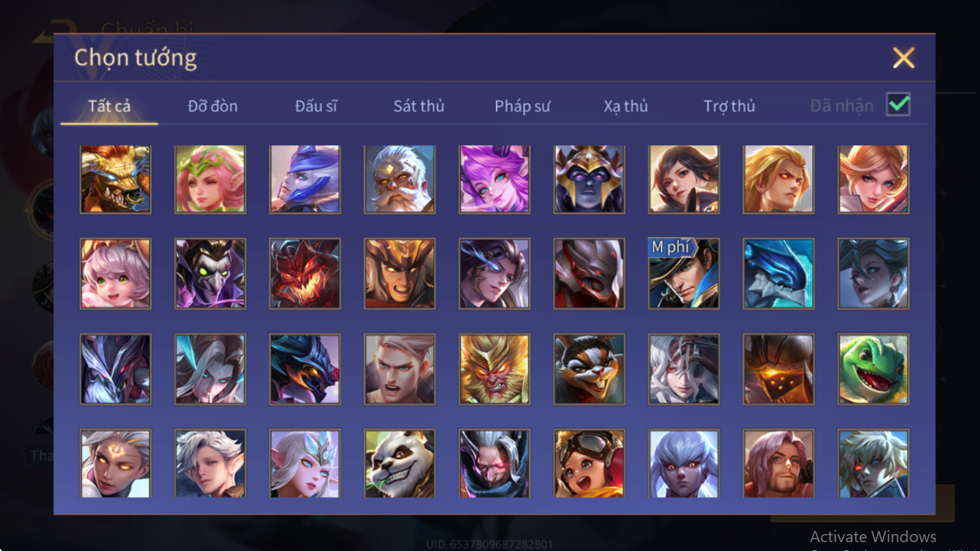Viewport: 980px width, 551px height.
Task: Pick the blue shark creature hero
Action: 778,273
